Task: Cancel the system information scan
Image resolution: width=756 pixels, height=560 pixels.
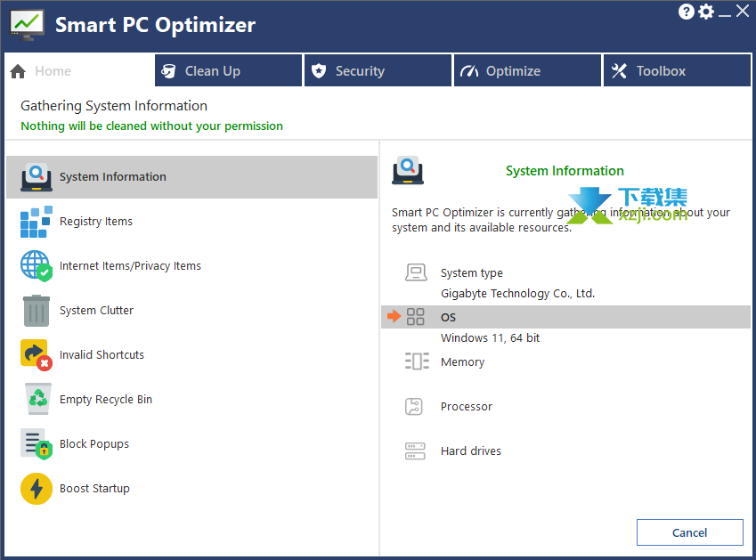Action: pos(689,532)
